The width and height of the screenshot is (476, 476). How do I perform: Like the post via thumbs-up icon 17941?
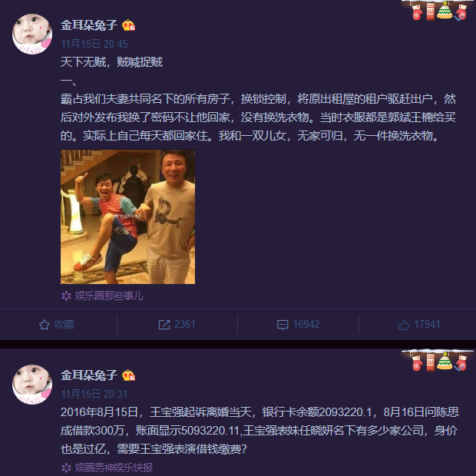pyautogui.click(x=403, y=325)
